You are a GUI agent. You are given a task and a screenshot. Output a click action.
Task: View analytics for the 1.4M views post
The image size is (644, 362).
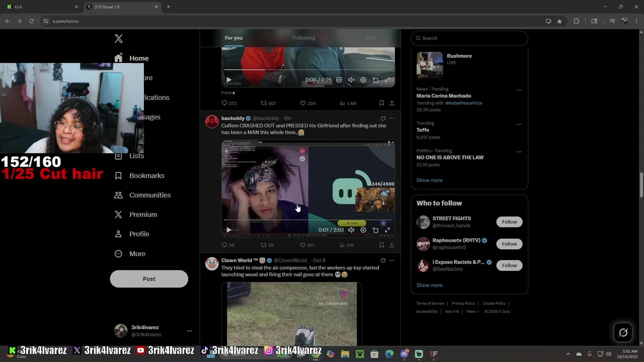click(x=348, y=103)
